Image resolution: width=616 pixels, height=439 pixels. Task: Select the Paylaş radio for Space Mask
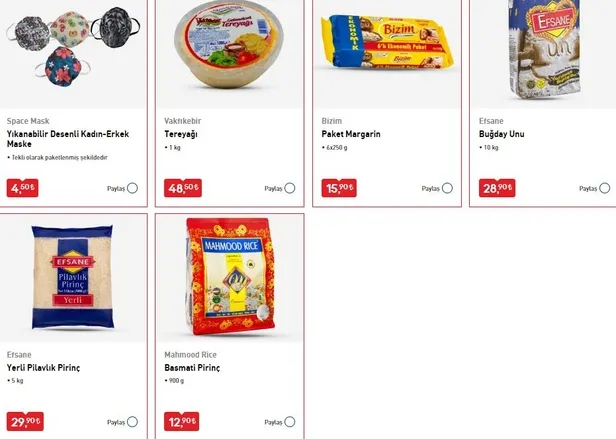pos(132,188)
